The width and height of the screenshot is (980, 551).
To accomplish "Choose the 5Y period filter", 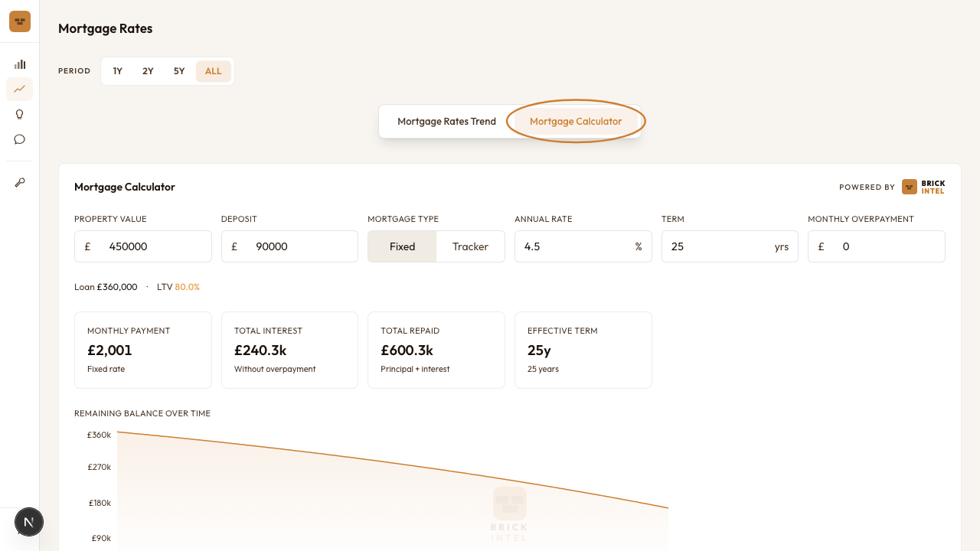I will (179, 70).
